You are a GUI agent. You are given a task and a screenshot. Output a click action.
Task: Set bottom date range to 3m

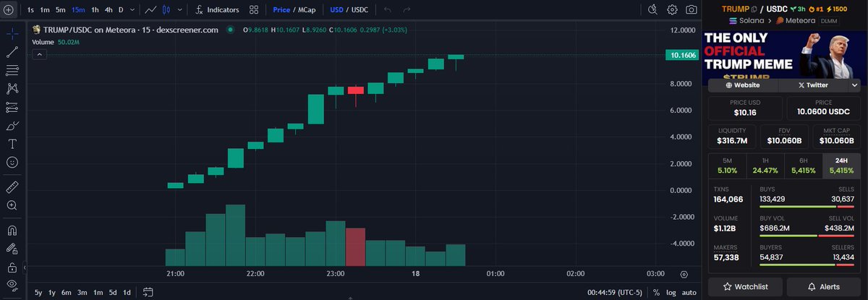[82, 292]
